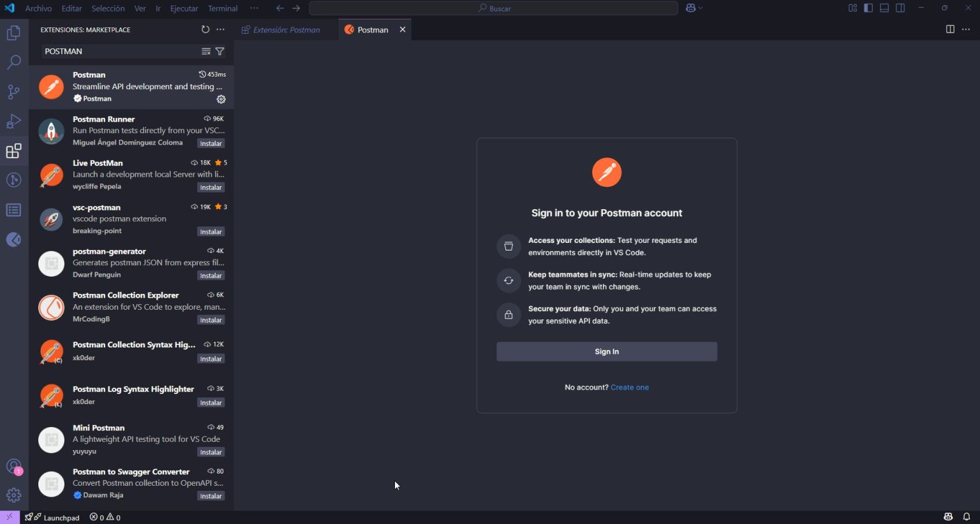Screen dimensions: 980x524
Task: Open the Terminal menu
Action: point(222,8)
